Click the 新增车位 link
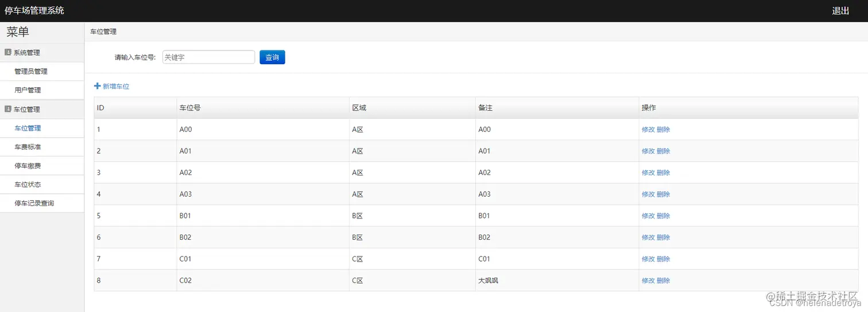This screenshot has width=868, height=312. pyautogui.click(x=116, y=87)
